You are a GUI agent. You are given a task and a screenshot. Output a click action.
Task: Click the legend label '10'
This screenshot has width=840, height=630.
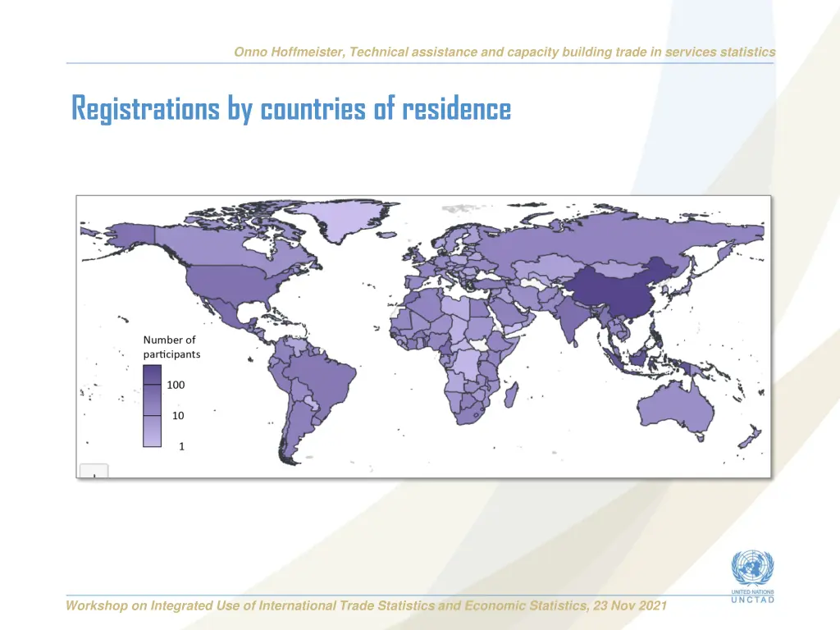coord(178,416)
